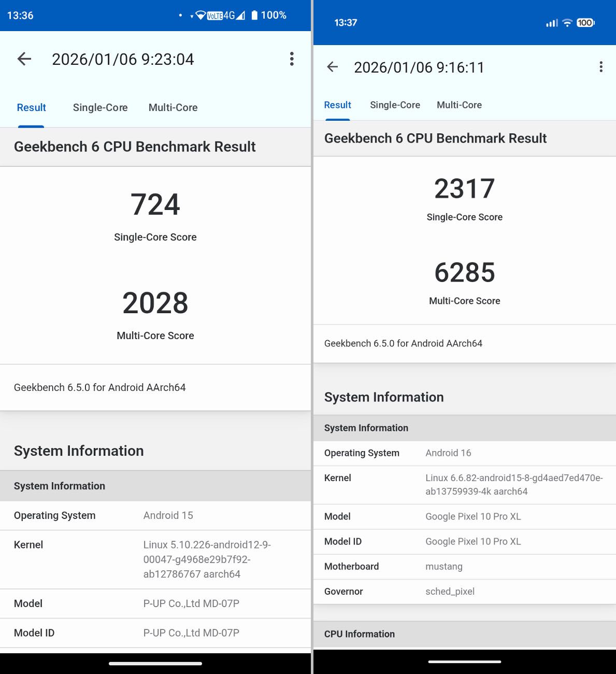Tap the Operating System Android 15 row
616x674 pixels.
155,515
